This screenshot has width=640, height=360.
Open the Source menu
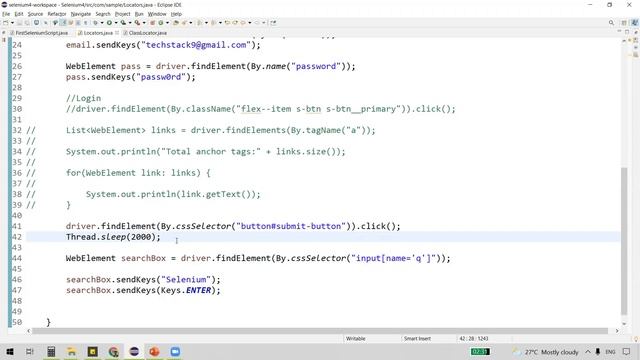tap(35, 14)
